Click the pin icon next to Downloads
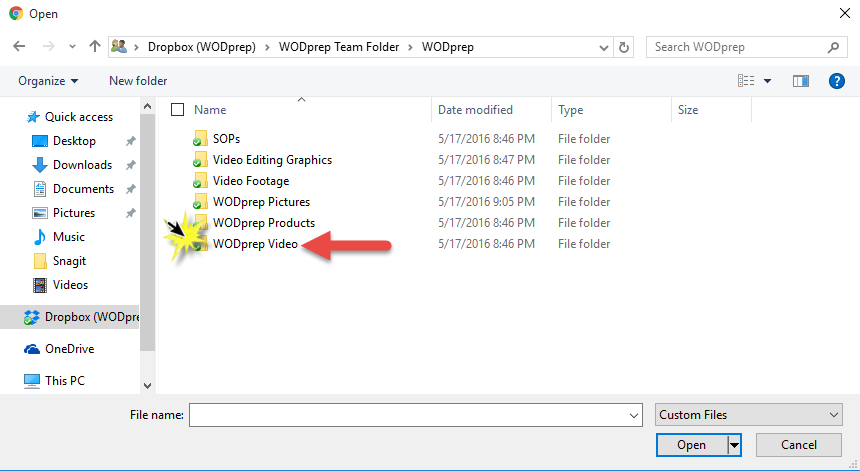This screenshot has width=860, height=471. click(x=130, y=165)
